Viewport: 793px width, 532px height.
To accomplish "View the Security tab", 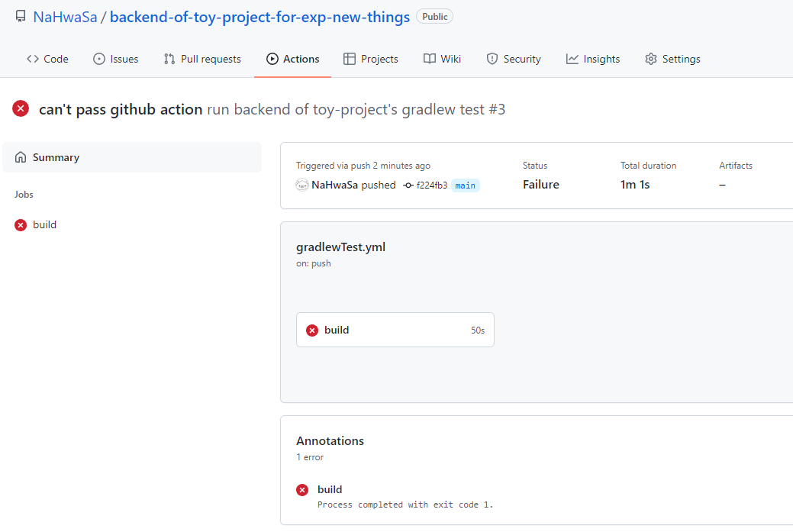I will tap(514, 59).
